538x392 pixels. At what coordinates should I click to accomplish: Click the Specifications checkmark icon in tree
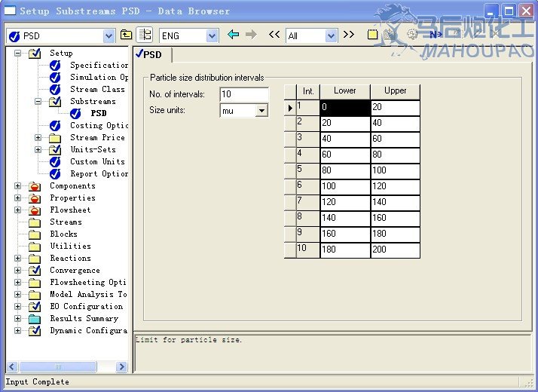tap(55, 66)
